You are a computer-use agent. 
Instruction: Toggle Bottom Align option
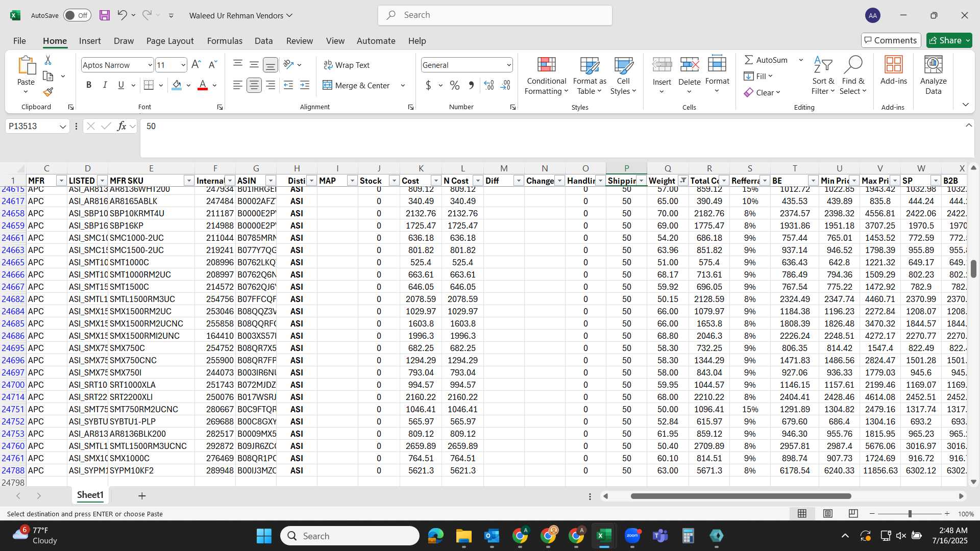coord(271,65)
